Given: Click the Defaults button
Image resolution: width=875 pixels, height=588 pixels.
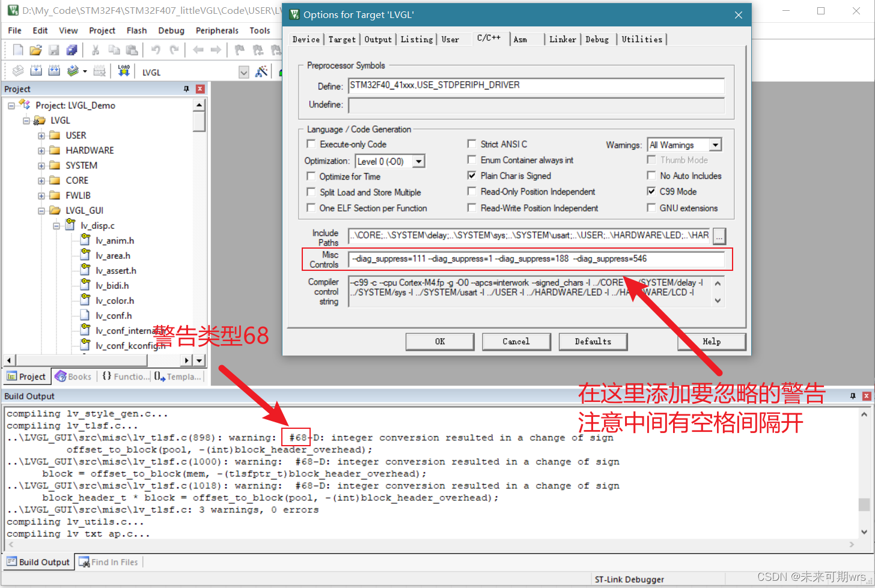Looking at the screenshot, I should pos(593,341).
